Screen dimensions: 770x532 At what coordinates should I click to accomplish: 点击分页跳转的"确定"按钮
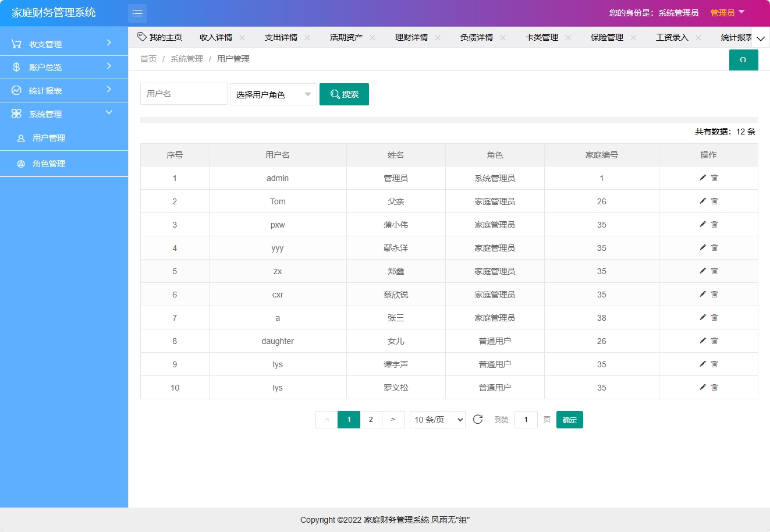(569, 419)
